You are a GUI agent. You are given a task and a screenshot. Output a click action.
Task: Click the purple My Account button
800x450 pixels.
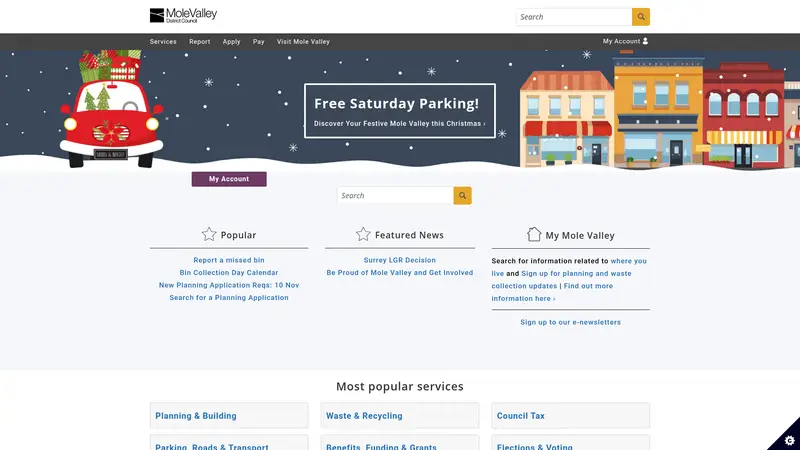229,179
